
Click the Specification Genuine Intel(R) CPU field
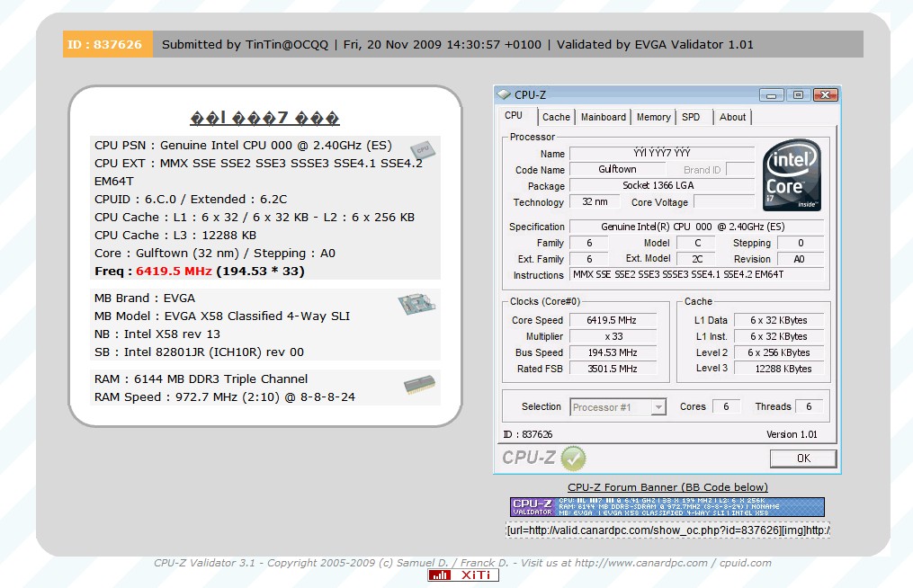click(x=696, y=227)
